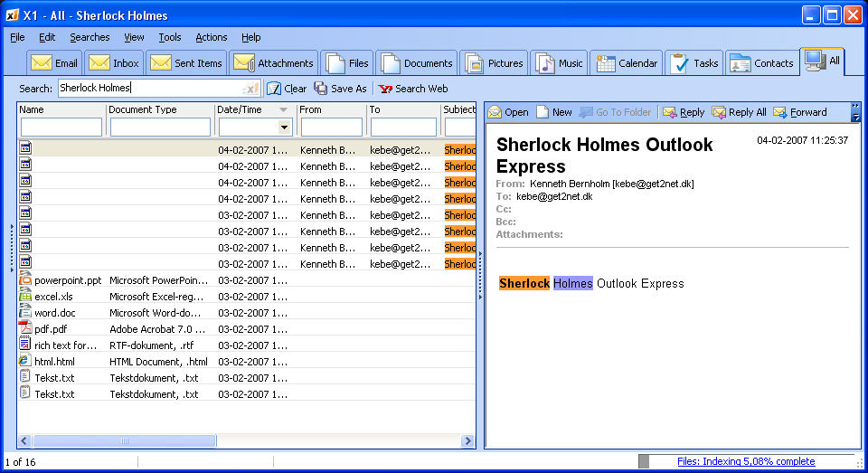Image resolution: width=868 pixels, height=473 pixels.
Task: Click the Name column filter field
Action: tap(61, 128)
